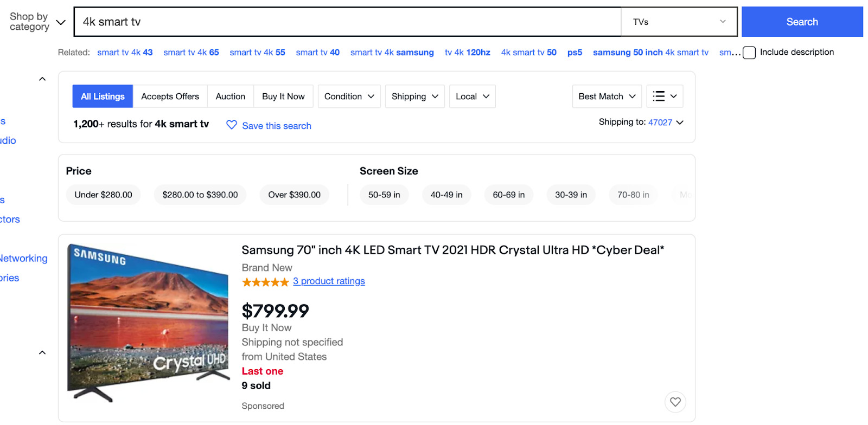
Task: Click the Search button
Action: coord(801,22)
